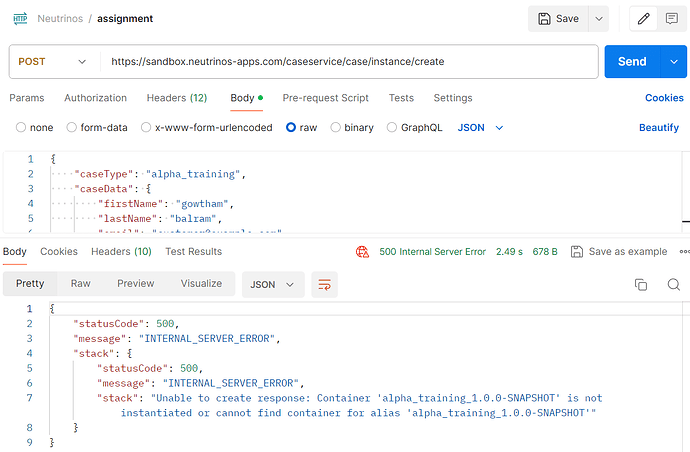The image size is (690, 452).
Task: Click the Beautify link
Action: (x=658, y=128)
